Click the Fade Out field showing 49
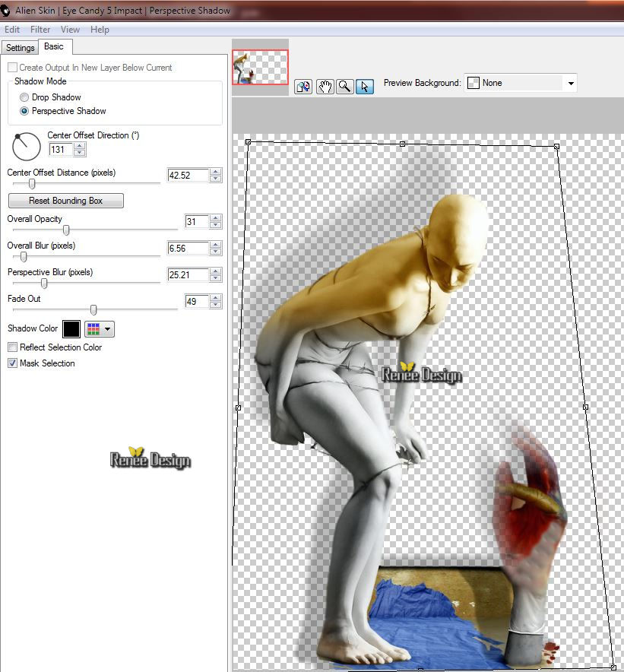This screenshot has width=624, height=672. (196, 301)
